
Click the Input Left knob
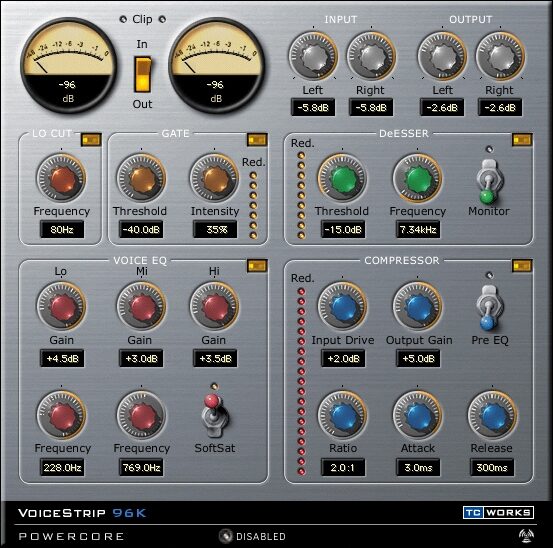click(x=313, y=56)
